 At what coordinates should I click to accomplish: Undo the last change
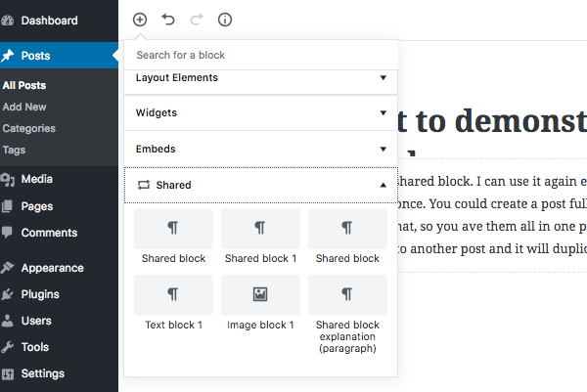click(x=168, y=20)
